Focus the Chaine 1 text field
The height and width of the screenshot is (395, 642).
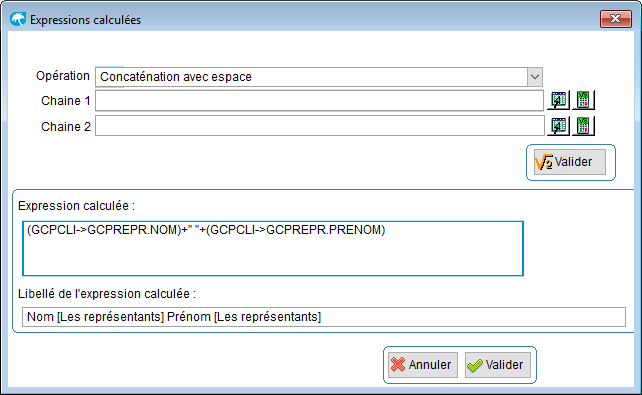coord(319,101)
